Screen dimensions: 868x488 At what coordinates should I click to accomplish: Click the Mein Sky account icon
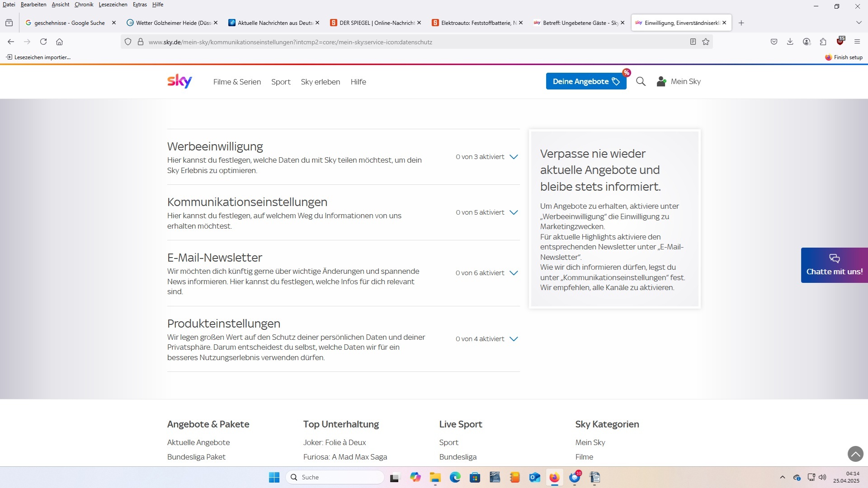pyautogui.click(x=661, y=81)
